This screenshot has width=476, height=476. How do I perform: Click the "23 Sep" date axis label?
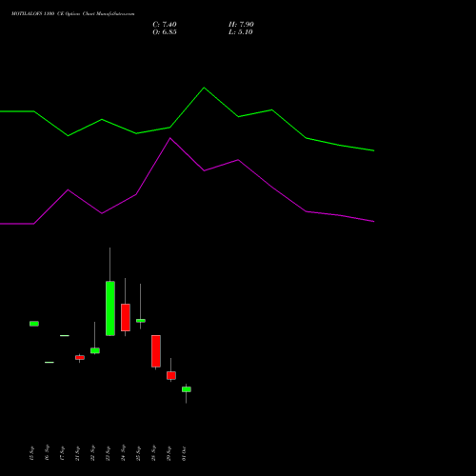(x=108, y=453)
